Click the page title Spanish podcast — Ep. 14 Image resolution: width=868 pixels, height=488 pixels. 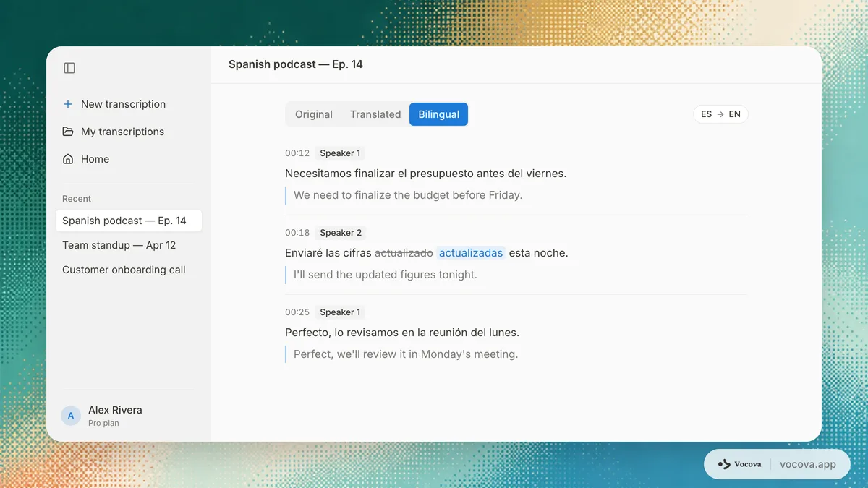click(296, 64)
